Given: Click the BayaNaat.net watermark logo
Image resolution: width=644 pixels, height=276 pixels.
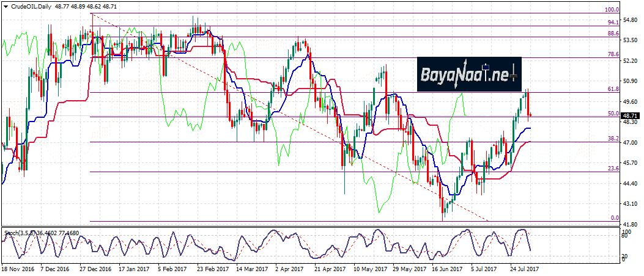Looking at the screenshot, I should [469, 74].
